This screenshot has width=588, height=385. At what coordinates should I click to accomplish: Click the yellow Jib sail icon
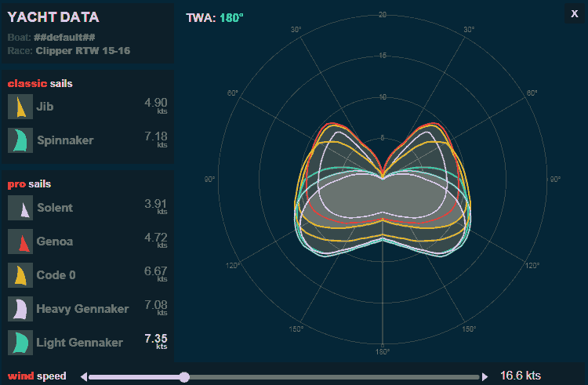tap(20, 107)
